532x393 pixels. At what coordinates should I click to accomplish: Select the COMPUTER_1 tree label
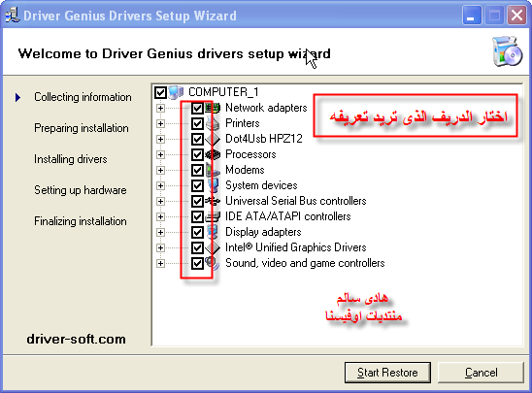[223, 92]
